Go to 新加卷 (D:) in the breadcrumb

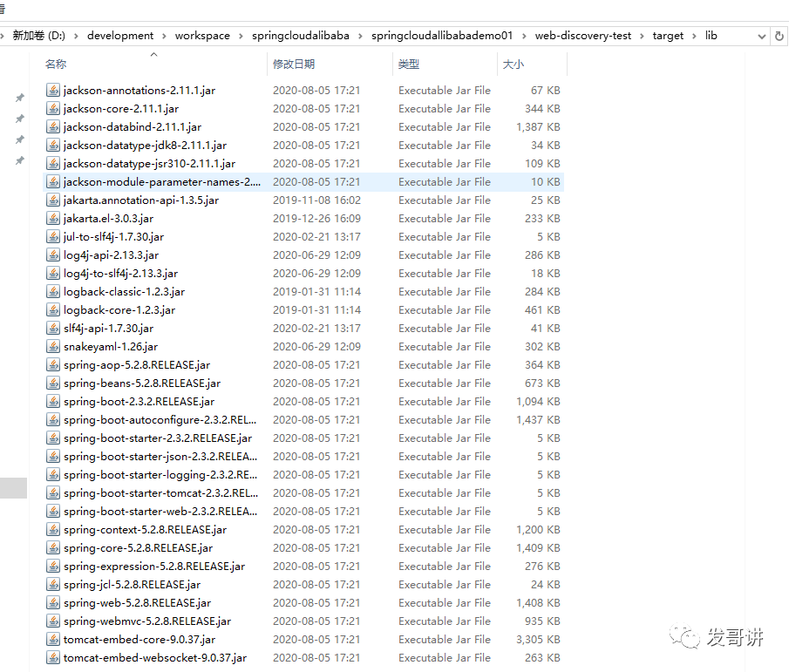[x=38, y=36]
